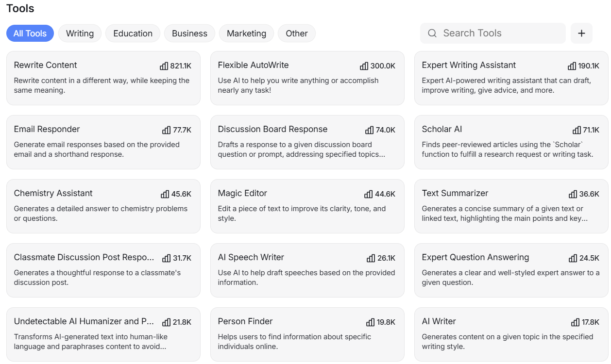Click the 36.6K usage count
This screenshot has width=611, height=364.
[590, 194]
